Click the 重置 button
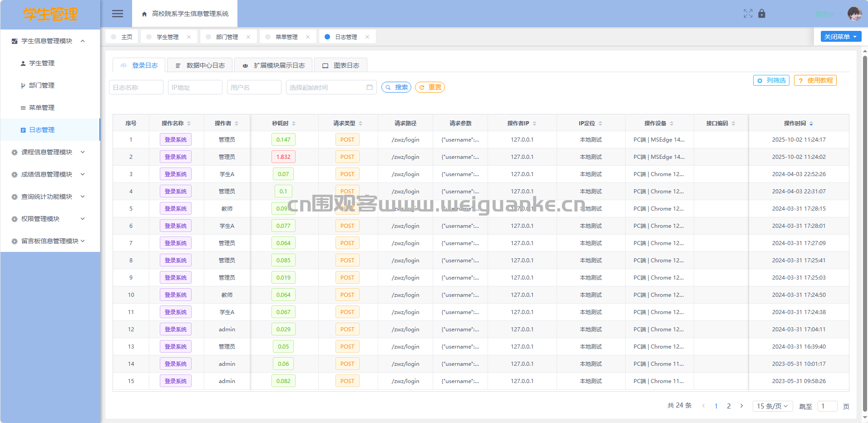868x423 pixels. pyautogui.click(x=429, y=87)
